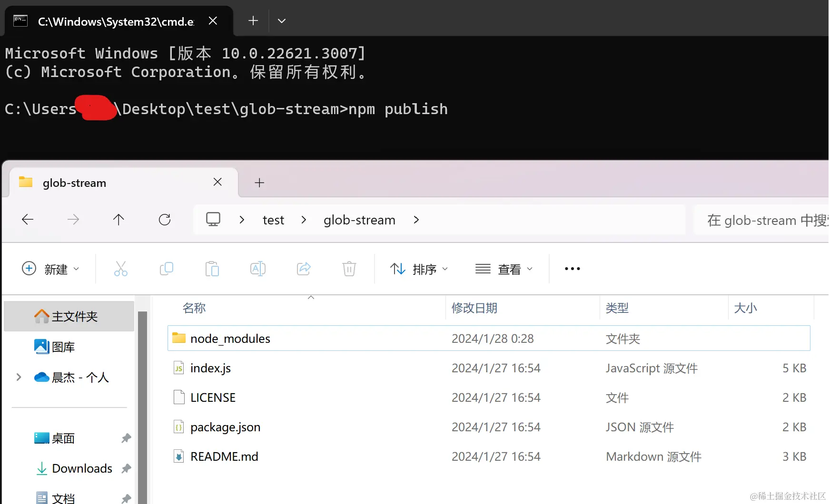This screenshot has width=829, height=504.
Task: Click the test breadcrumb in address bar
Action: pos(273,220)
